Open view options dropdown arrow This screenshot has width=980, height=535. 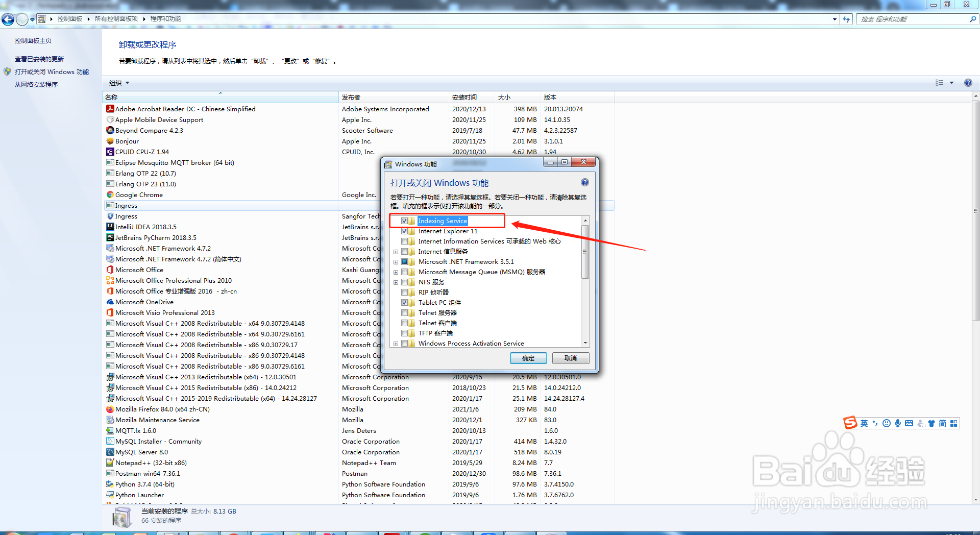coord(951,83)
